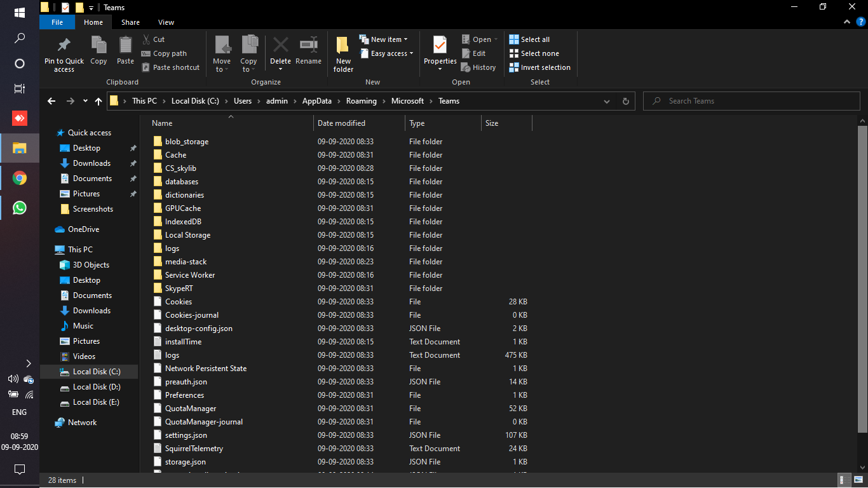
Task: Select the Network Persistent State file
Action: click(206, 369)
